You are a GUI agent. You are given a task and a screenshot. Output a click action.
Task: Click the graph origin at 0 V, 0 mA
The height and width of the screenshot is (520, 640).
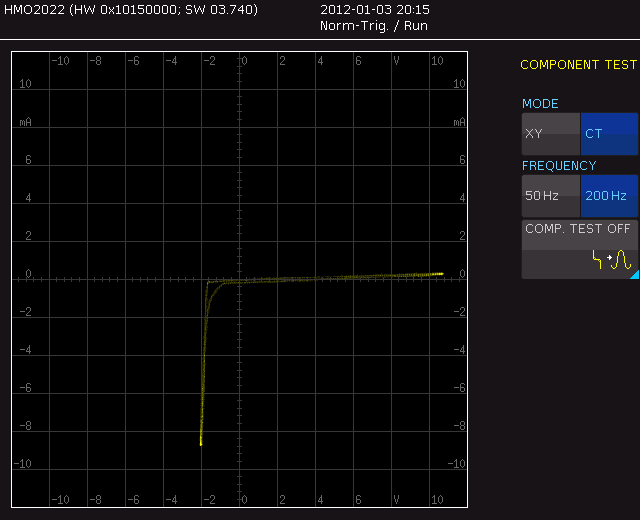coord(240,280)
